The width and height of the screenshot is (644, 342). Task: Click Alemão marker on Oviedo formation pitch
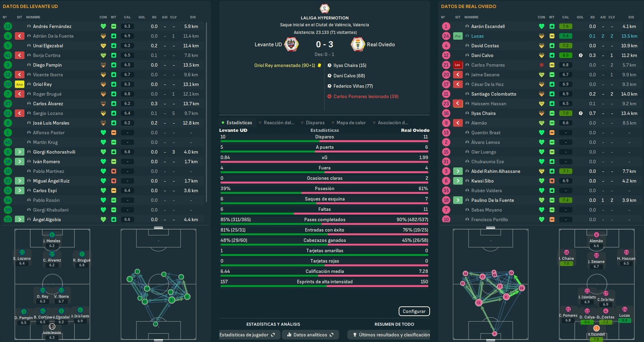coord(596,235)
